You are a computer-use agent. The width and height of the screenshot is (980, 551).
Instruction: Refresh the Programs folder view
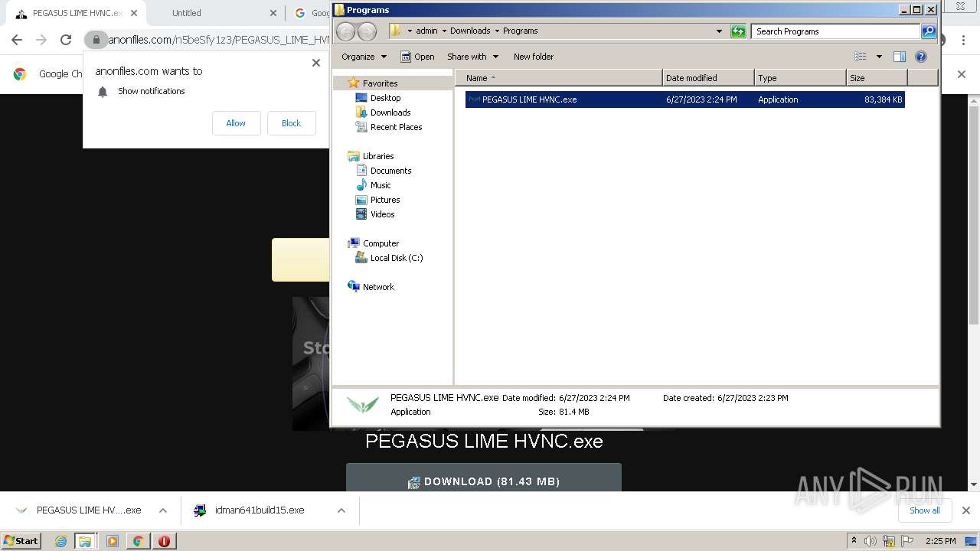click(738, 31)
